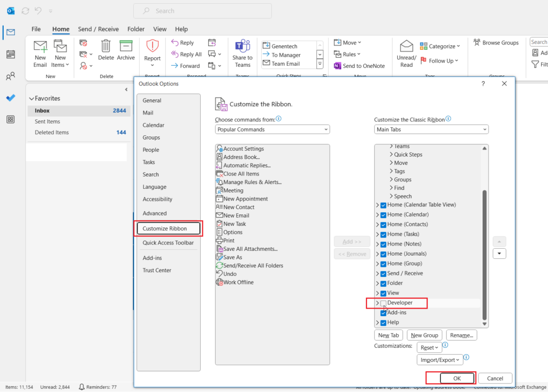Uncheck the View tab checkbox

click(383, 293)
